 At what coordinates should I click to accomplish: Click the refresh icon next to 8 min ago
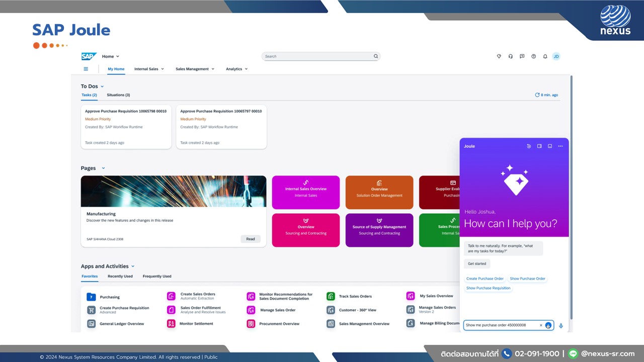point(537,95)
